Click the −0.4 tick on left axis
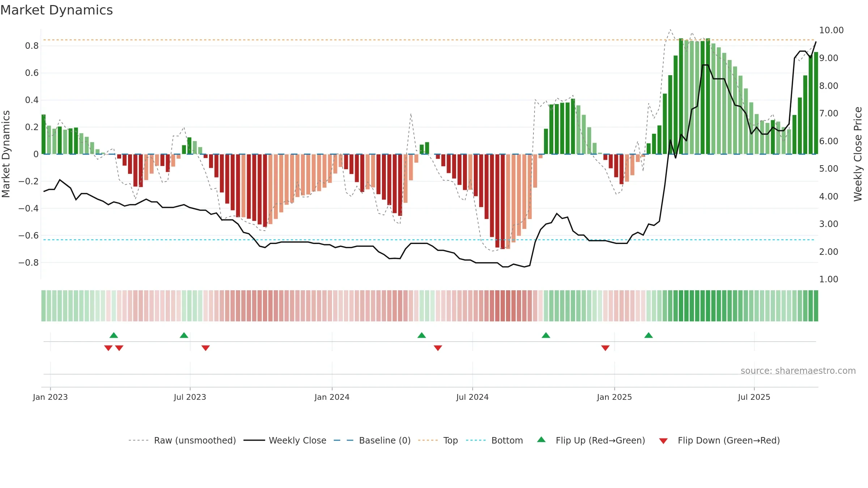Viewport: 868px width, 488px height. click(x=29, y=208)
